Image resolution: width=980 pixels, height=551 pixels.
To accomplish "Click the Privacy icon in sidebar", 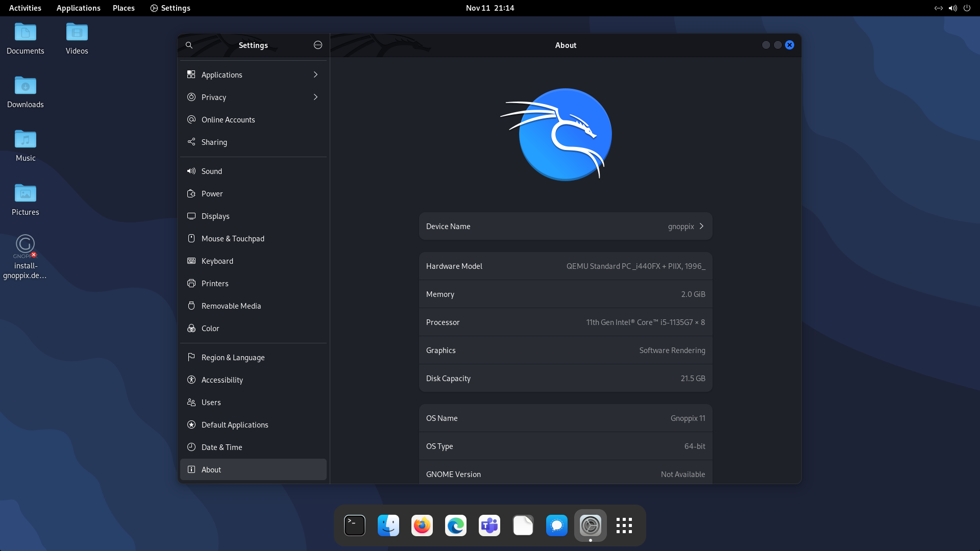I will tap(191, 97).
